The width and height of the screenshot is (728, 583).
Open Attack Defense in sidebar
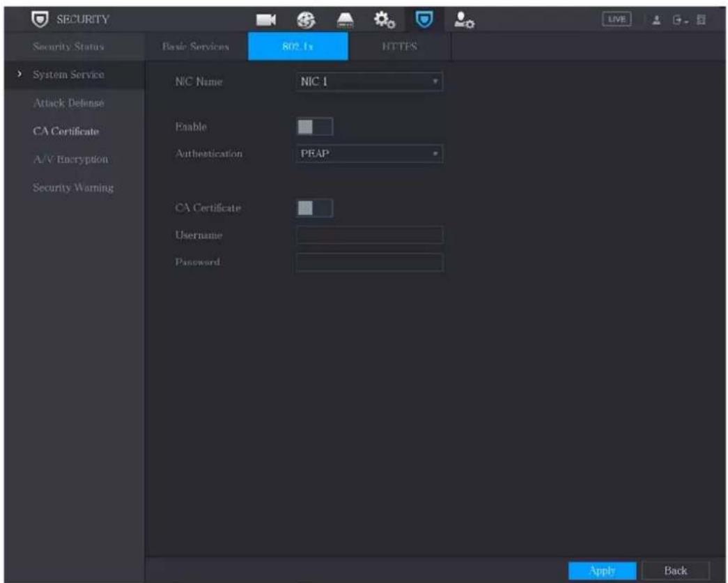tap(69, 103)
